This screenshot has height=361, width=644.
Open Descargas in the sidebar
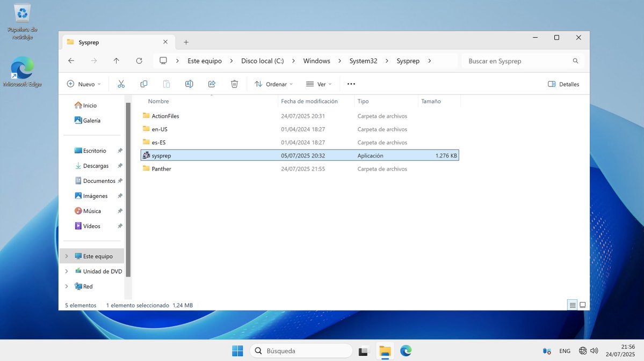coord(92,166)
